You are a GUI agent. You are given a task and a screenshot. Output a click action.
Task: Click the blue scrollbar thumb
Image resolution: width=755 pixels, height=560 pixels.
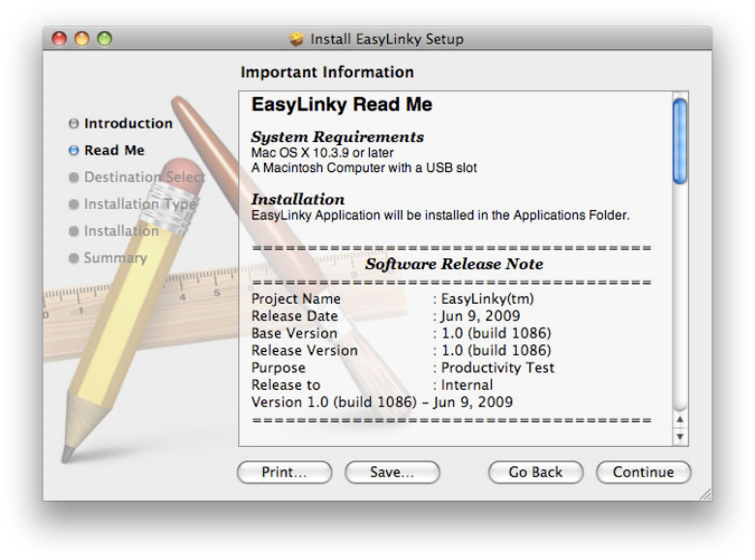(679, 141)
